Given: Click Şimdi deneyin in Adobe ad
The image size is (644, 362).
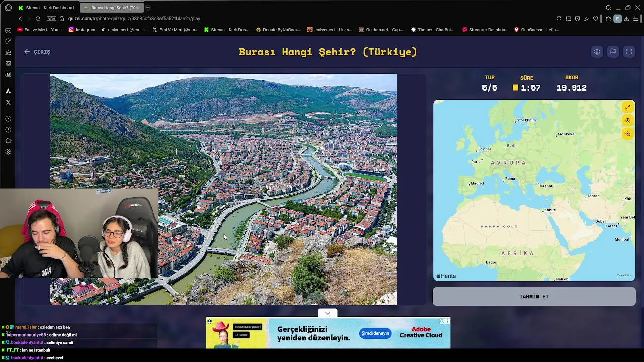Looking at the screenshot, I should 375,333.
